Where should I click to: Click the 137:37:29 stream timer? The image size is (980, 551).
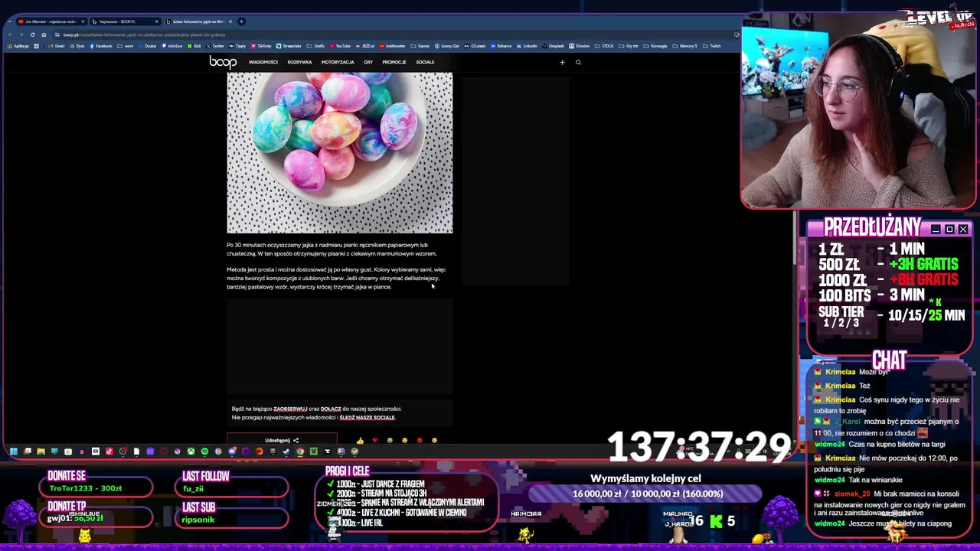(x=699, y=447)
